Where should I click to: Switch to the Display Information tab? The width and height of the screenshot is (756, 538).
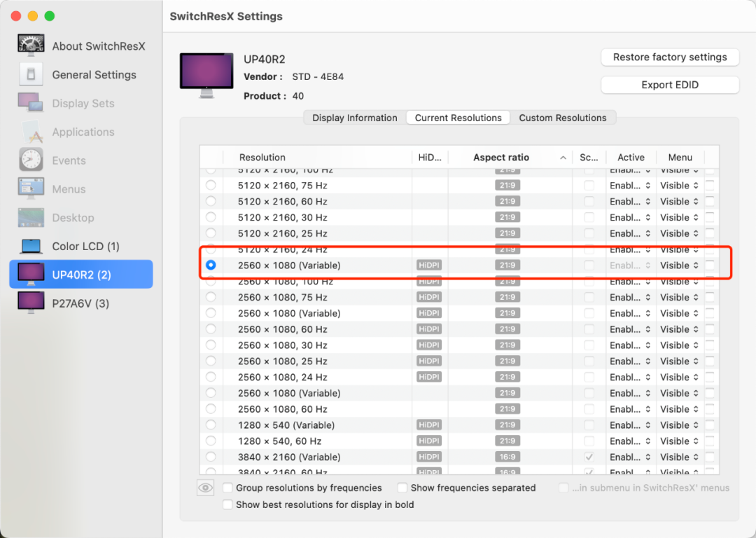[x=354, y=118]
